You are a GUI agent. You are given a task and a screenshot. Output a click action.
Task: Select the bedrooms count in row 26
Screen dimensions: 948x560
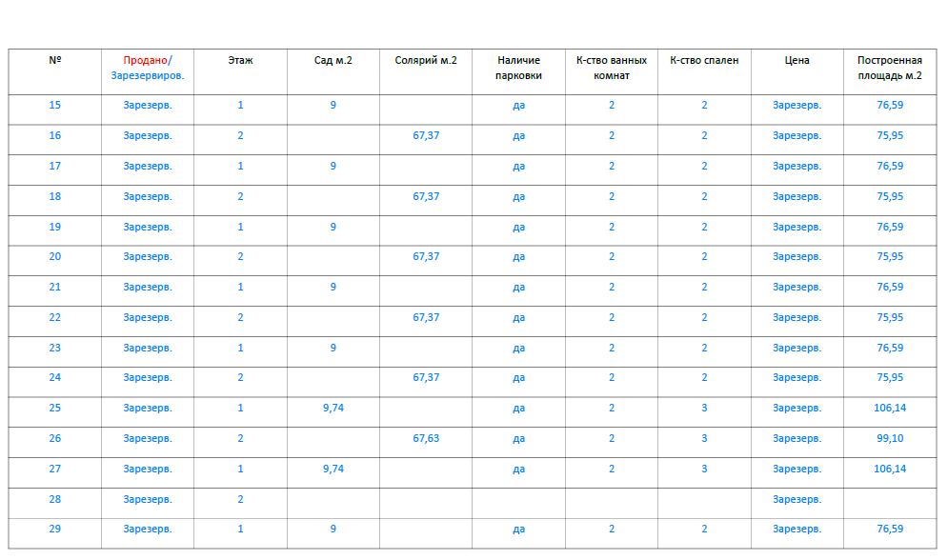704,438
